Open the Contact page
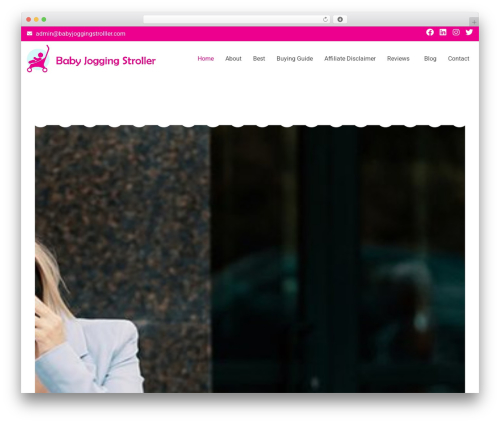 click(458, 59)
